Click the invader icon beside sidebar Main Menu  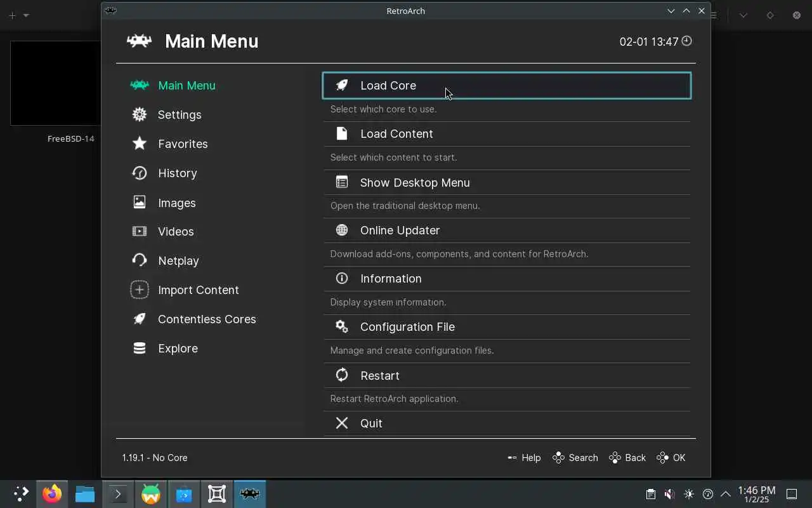[x=140, y=85]
